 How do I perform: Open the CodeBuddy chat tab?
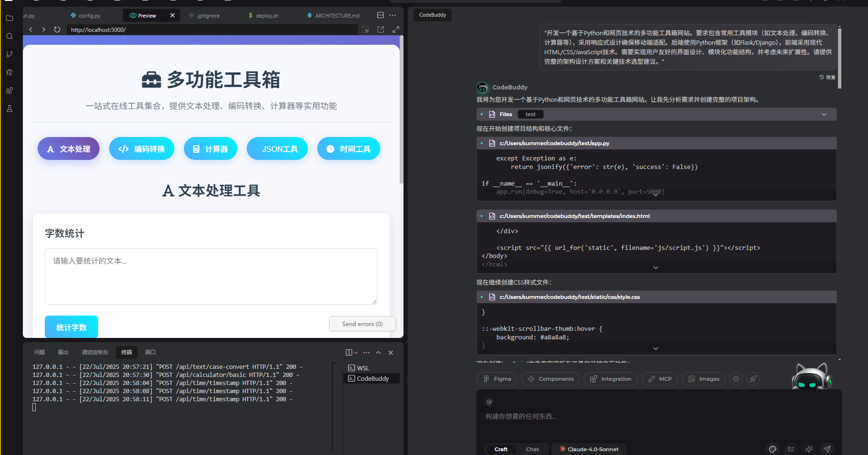coord(433,15)
